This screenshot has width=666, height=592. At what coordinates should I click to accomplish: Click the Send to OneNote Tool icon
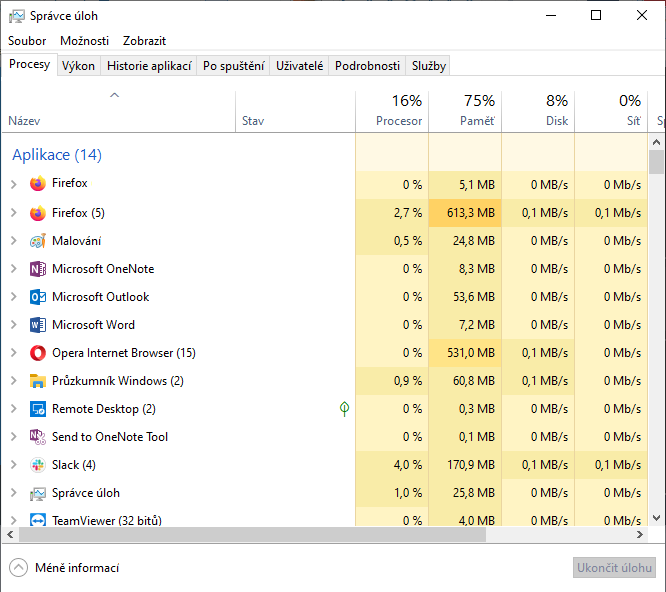[x=38, y=437]
